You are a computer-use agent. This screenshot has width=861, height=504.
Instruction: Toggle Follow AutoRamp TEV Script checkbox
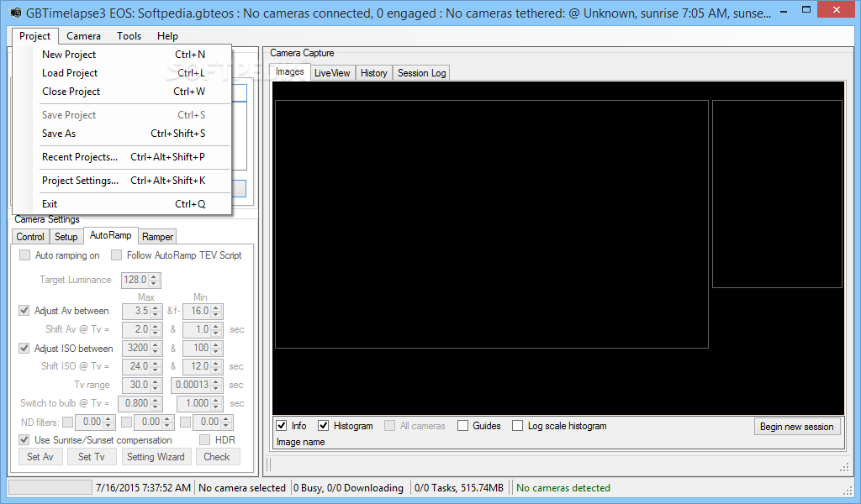pyautogui.click(x=116, y=255)
